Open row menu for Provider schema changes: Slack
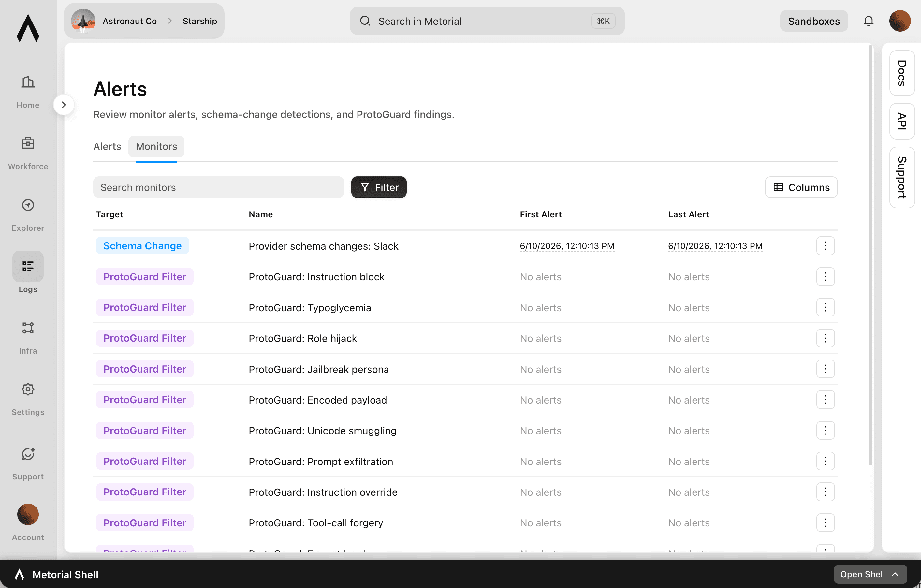Screen dimensions: 921x588 (825, 246)
